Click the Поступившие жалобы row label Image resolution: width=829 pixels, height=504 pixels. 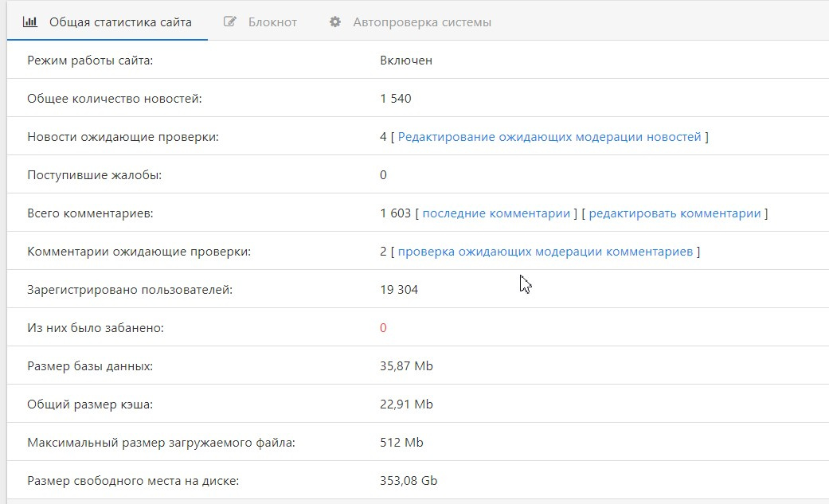[x=94, y=175]
